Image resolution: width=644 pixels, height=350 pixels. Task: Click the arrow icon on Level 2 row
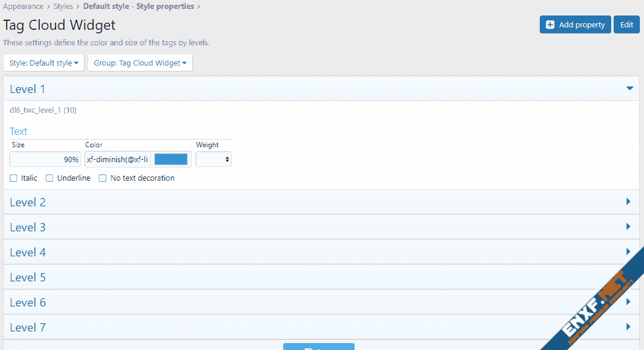tap(629, 202)
